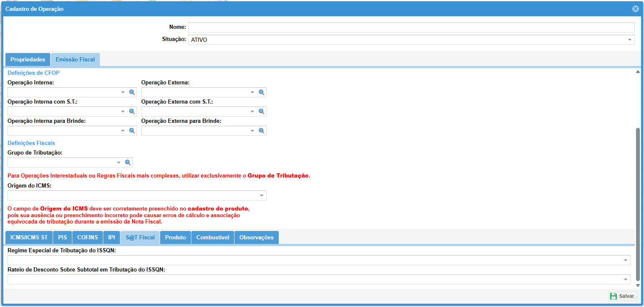The width and height of the screenshot is (644, 307).
Task: Open the ICMS/ICMS ST tab
Action: 29,237
